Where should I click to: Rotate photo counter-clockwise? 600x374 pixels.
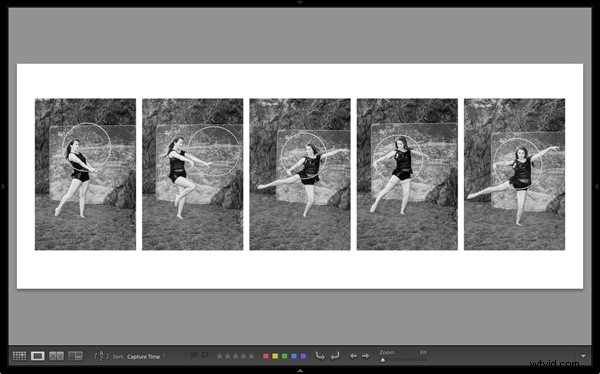tap(320, 356)
